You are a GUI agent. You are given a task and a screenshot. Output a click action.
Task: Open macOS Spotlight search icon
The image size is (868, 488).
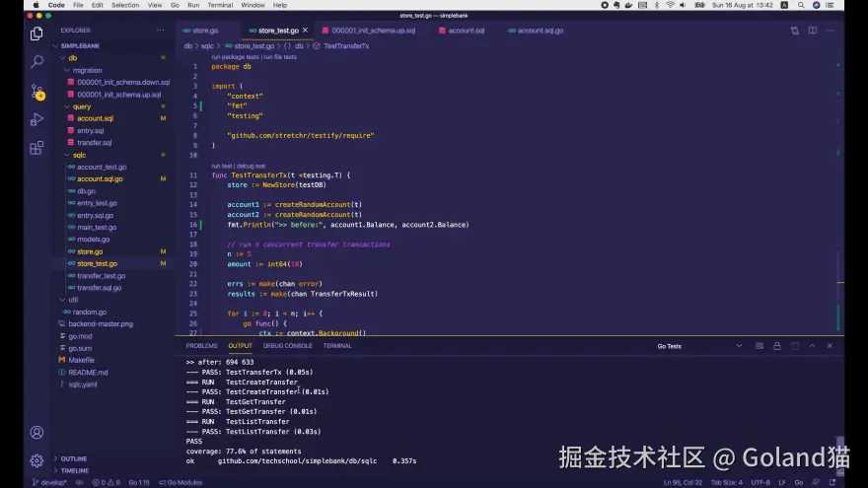click(801, 5)
